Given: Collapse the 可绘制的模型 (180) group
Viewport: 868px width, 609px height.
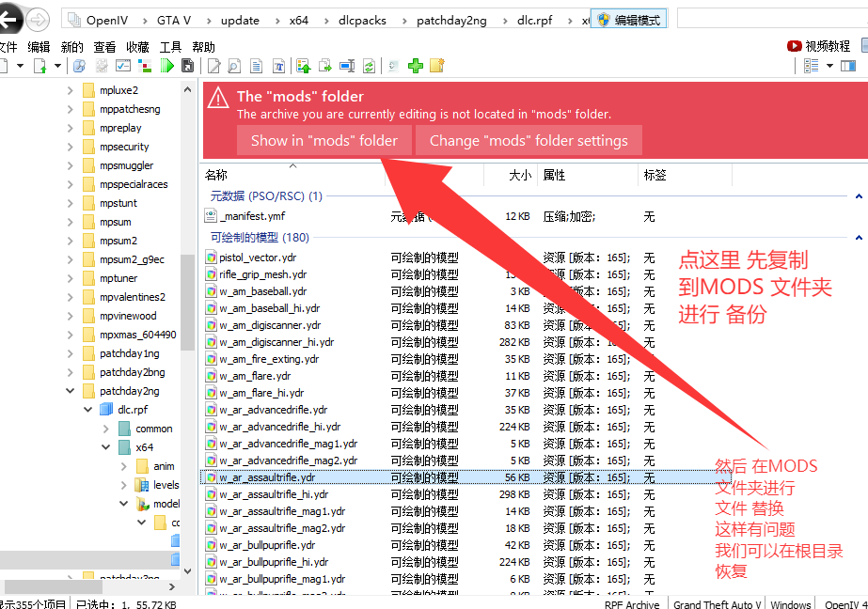Looking at the screenshot, I should 859,237.
